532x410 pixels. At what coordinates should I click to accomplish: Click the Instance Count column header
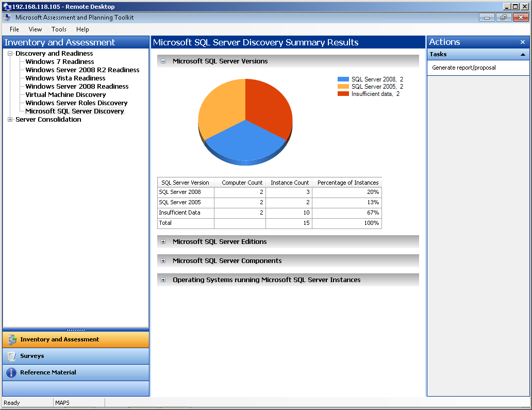(x=290, y=183)
